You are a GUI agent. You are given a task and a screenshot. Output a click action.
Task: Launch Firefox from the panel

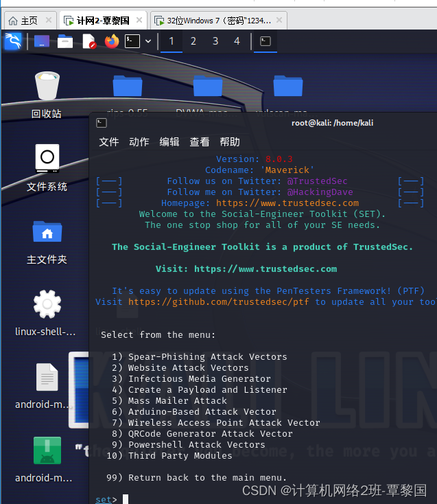(111, 41)
